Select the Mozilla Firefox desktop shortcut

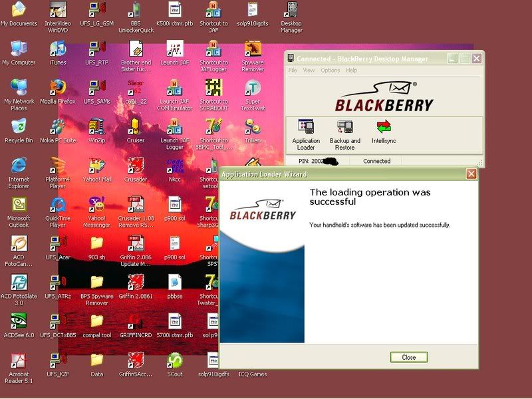click(58, 92)
